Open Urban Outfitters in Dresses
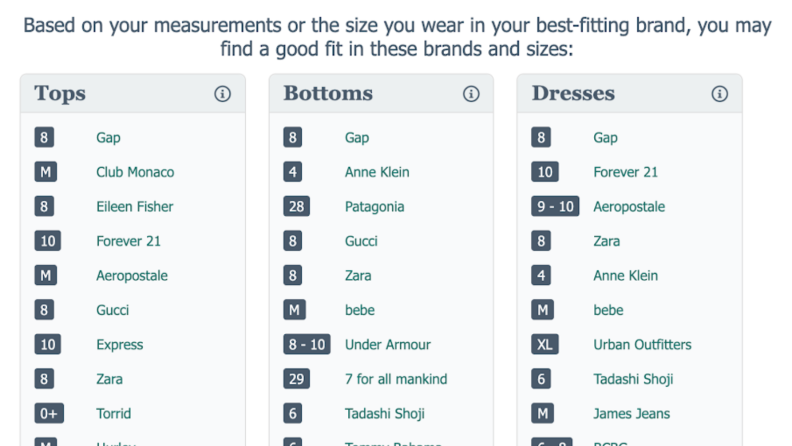The height and width of the screenshot is (446, 792). click(x=642, y=344)
